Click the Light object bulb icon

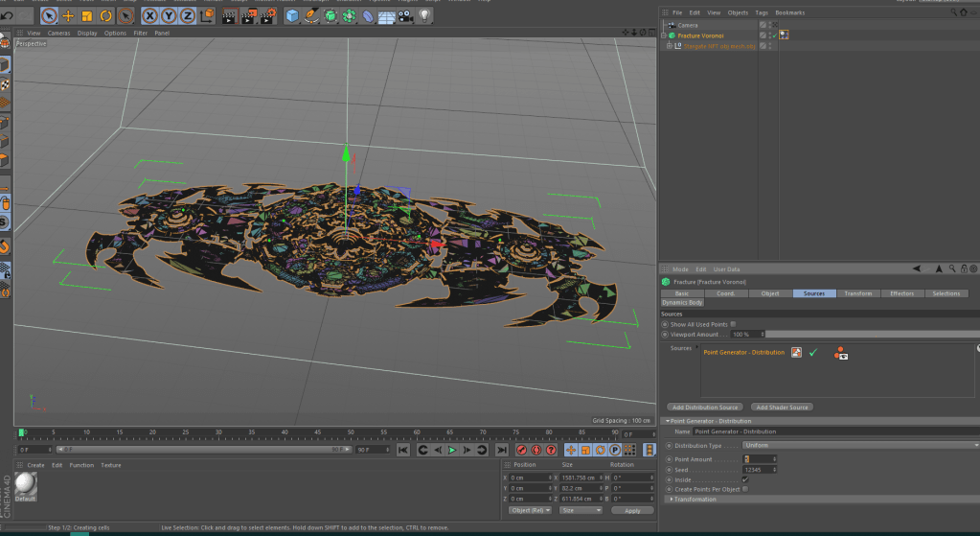(x=424, y=16)
